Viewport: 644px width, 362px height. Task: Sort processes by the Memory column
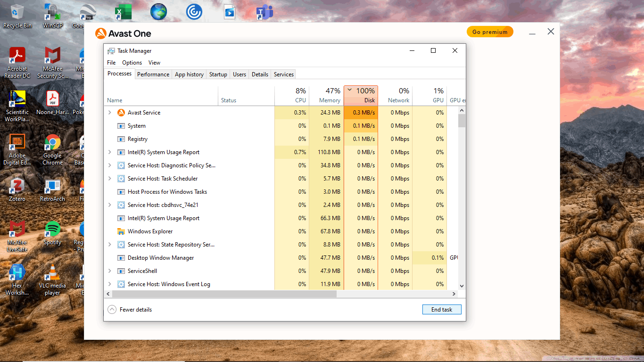[326, 95]
